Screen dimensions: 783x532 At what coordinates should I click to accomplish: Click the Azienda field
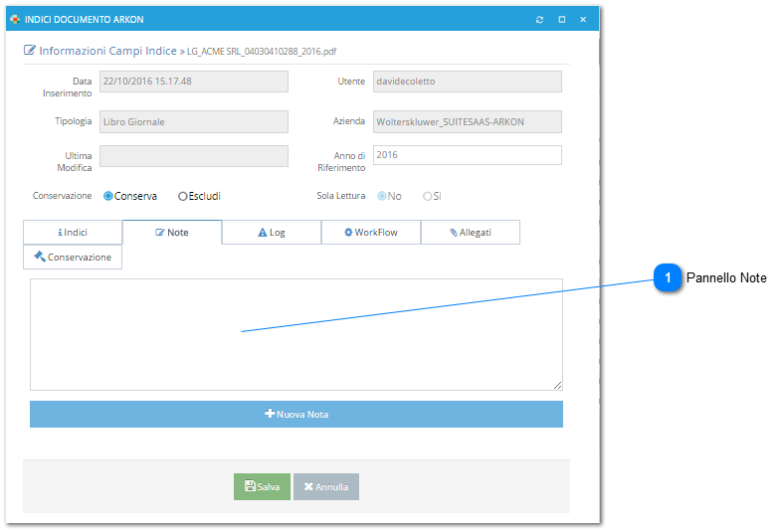pos(468,121)
